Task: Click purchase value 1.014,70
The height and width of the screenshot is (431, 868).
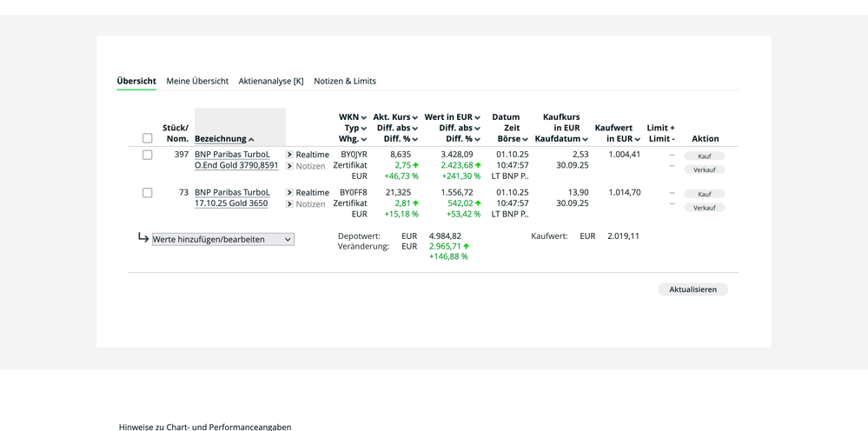Action: point(625,193)
